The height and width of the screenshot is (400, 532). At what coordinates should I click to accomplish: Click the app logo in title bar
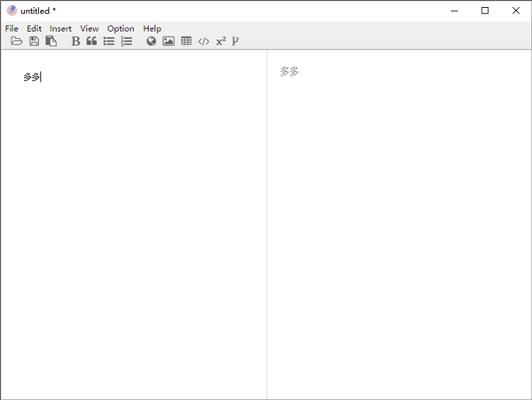pyautogui.click(x=12, y=11)
